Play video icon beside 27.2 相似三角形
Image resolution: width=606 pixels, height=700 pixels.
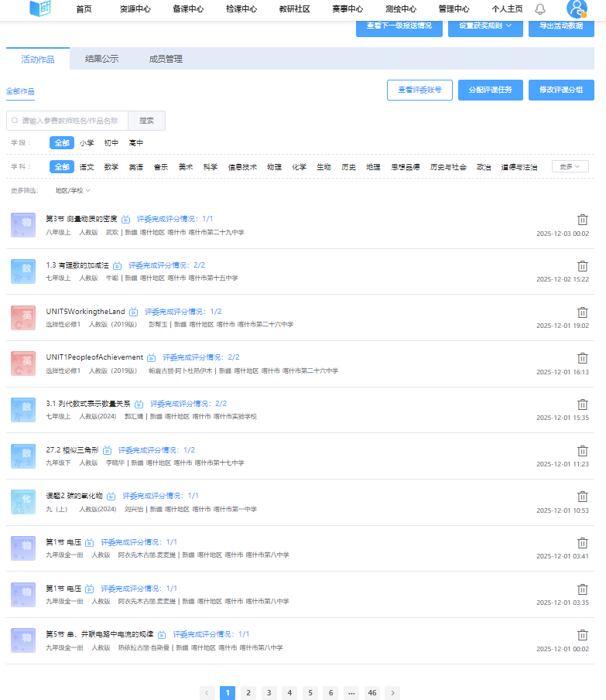[107, 450]
